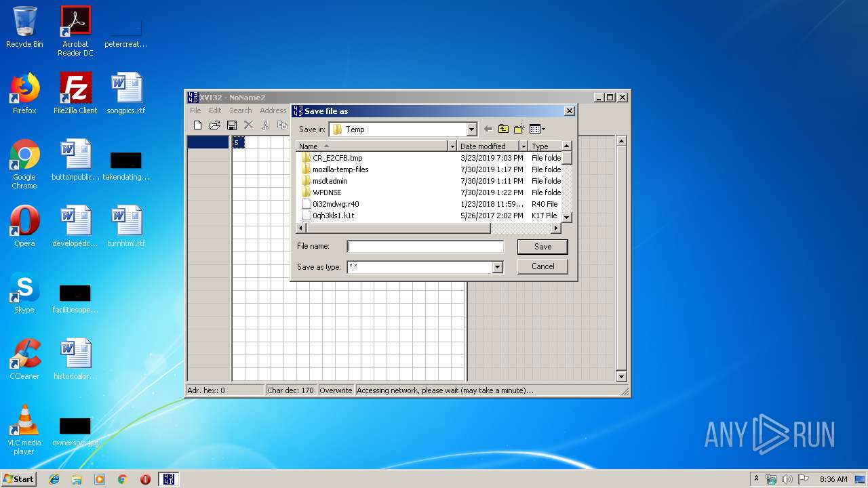Sort by the Type column header
Screen dimensions: 868x488
545,146
